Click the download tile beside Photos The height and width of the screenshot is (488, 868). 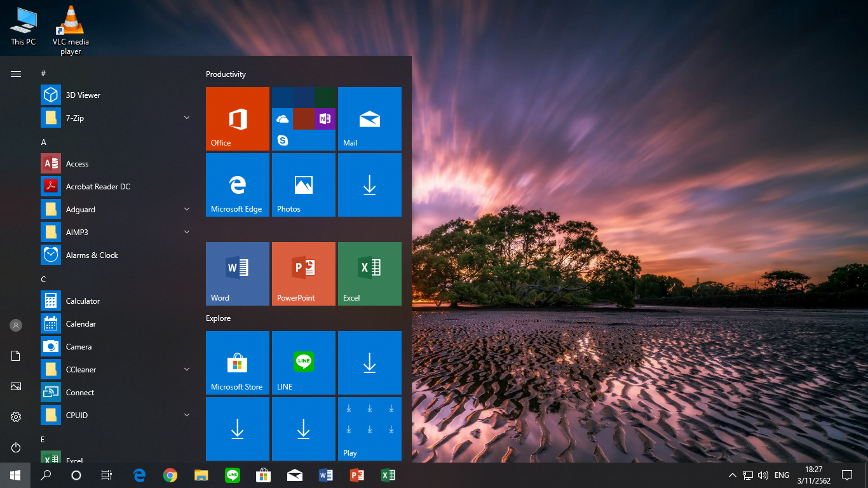pos(370,185)
